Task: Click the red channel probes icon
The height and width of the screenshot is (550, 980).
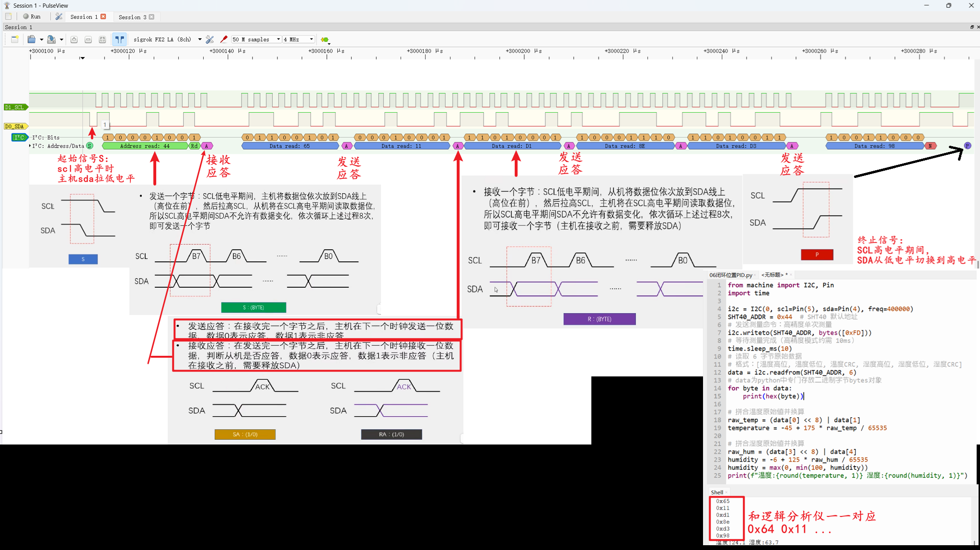Action: tap(223, 39)
